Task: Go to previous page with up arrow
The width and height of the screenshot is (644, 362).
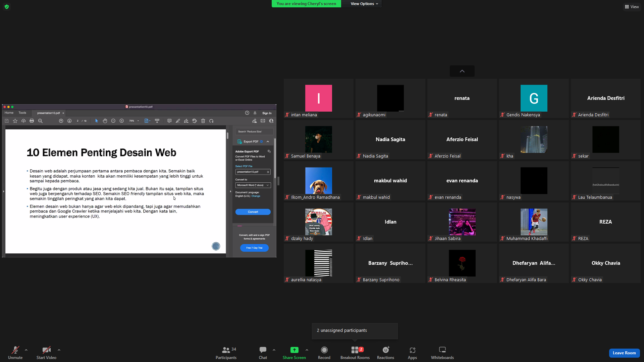Action: (61, 121)
